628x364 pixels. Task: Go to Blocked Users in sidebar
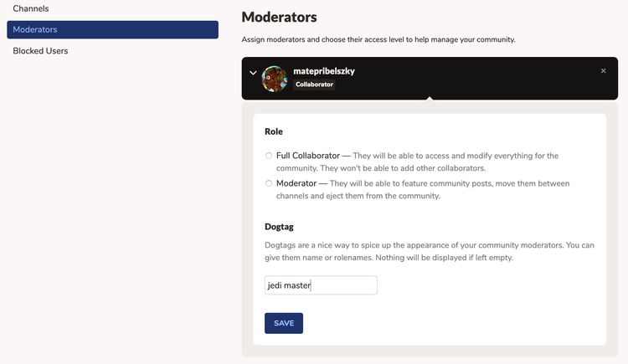40,51
